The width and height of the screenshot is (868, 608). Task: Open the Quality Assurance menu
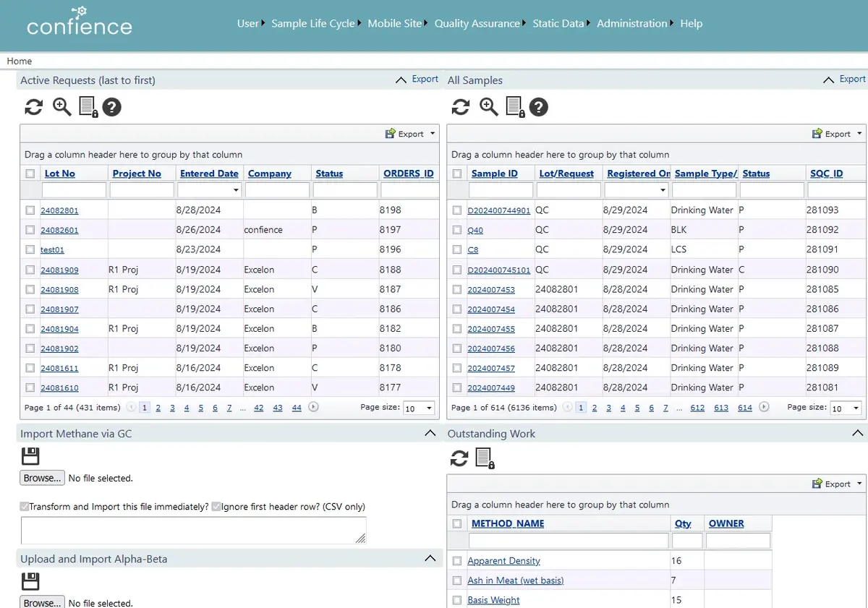point(477,23)
